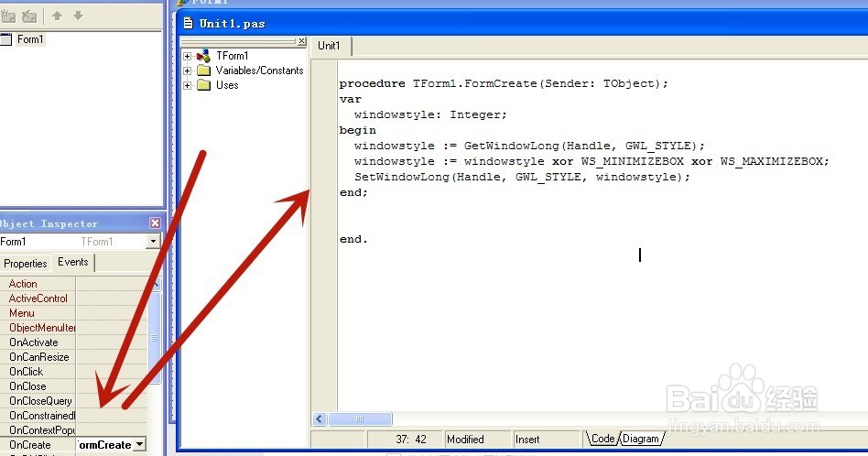Switch to the Unit1 editor tab

(x=329, y=46)
